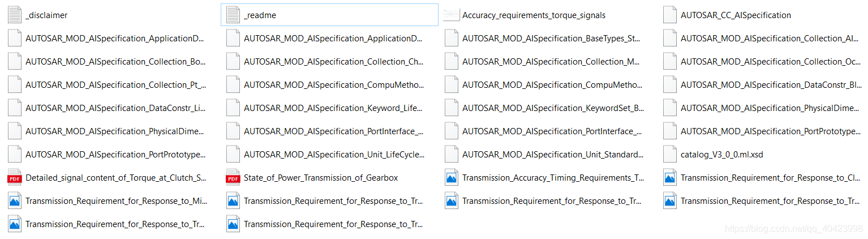Click the AUTOSAR_MOD_AISpecification_DataConstr_Bl file name

tap(771, 85)
